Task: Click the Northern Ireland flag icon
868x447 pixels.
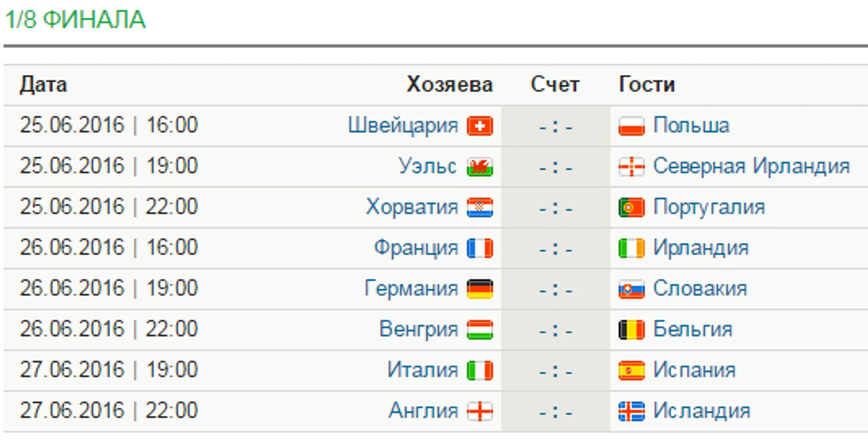Action: click(631, 167)
